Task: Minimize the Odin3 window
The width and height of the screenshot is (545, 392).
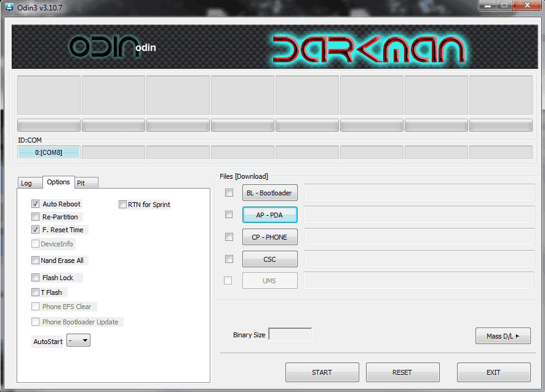Action: pos(487,6)
